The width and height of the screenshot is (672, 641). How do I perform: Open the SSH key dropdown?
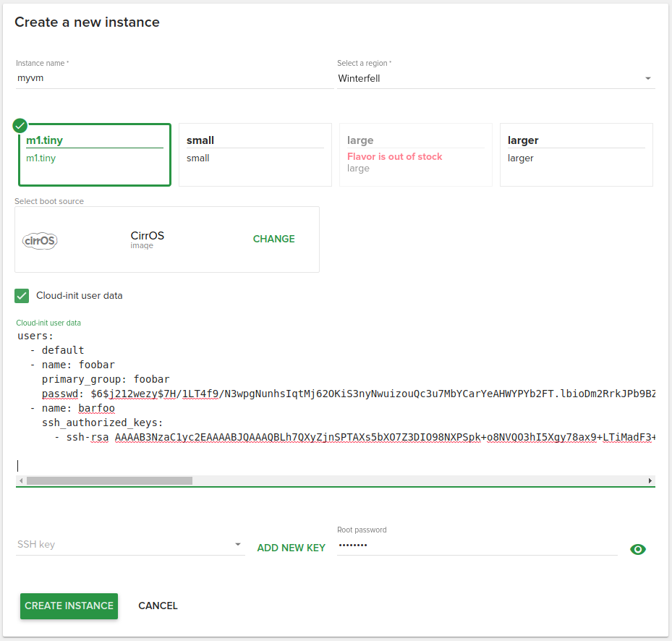coord(130,545)
